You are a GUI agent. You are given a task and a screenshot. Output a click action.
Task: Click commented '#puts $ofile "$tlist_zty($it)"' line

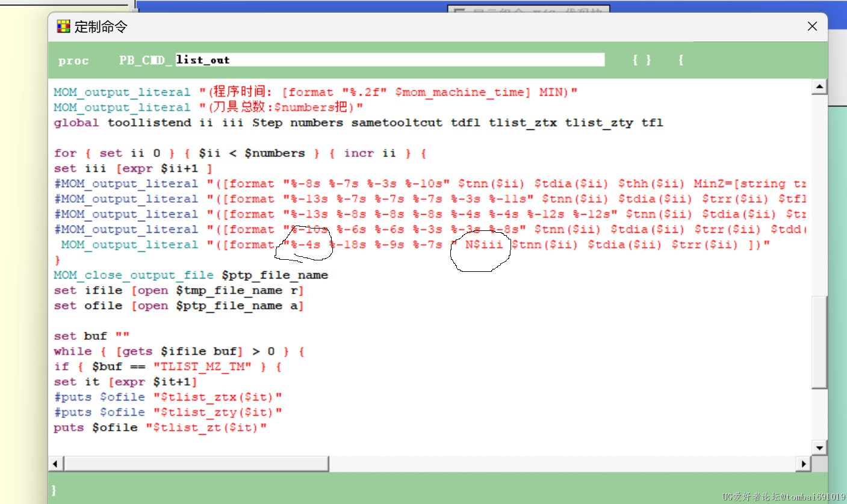tap(168, 413)
